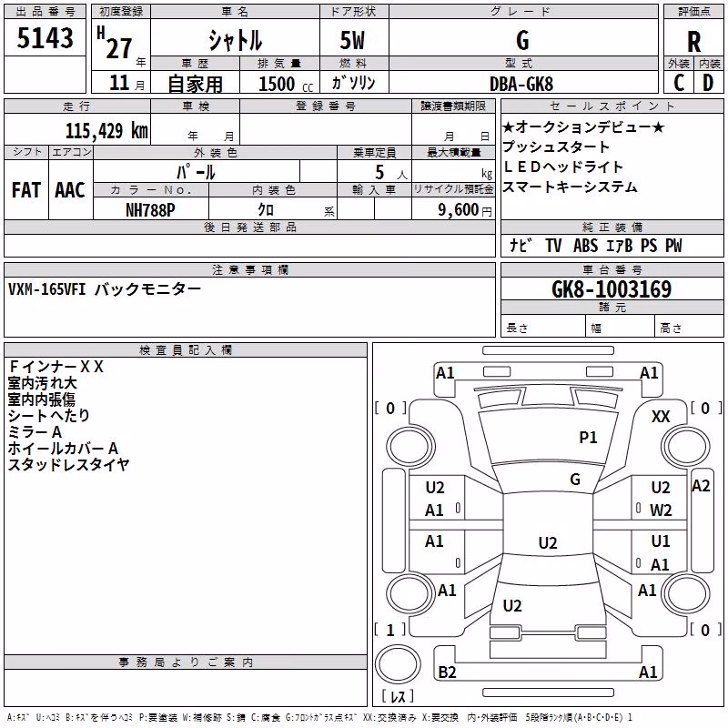This screenshot has height=728, width=728.
Task: Click the air conditioner value AAC
Action: point(70,190)
